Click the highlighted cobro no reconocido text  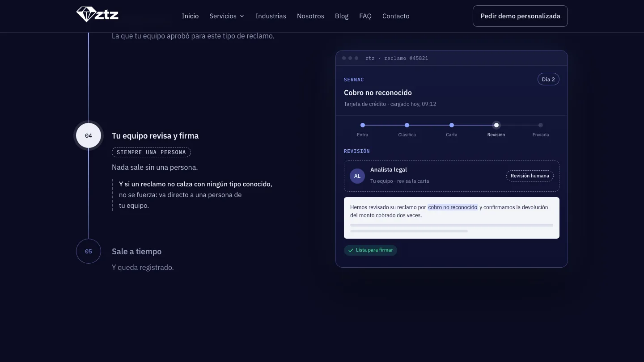point(453,207)
